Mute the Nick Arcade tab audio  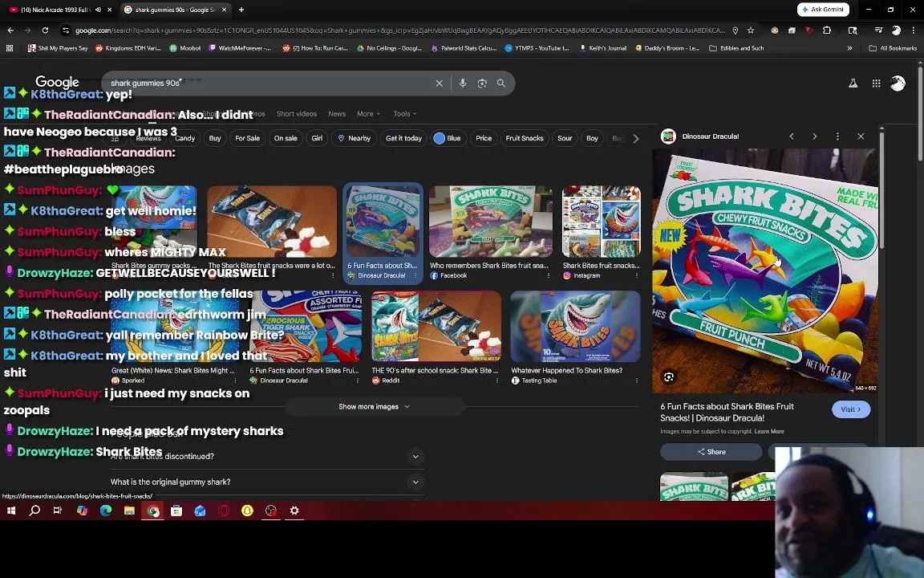(98, 10)
